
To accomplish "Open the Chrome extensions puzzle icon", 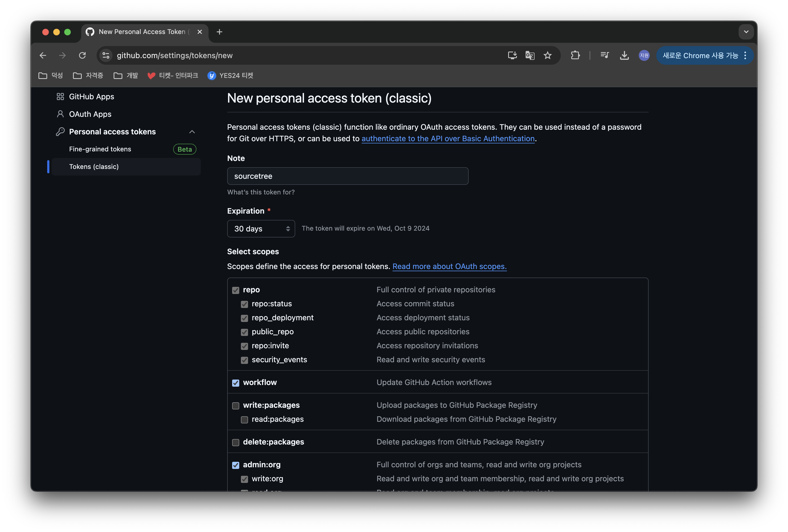I will point(575,55).
